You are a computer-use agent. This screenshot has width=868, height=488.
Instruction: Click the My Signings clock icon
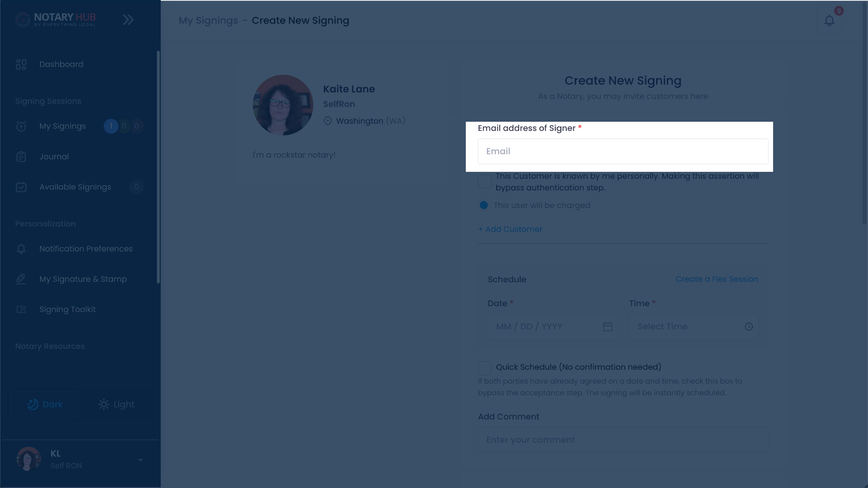(21, 126)
